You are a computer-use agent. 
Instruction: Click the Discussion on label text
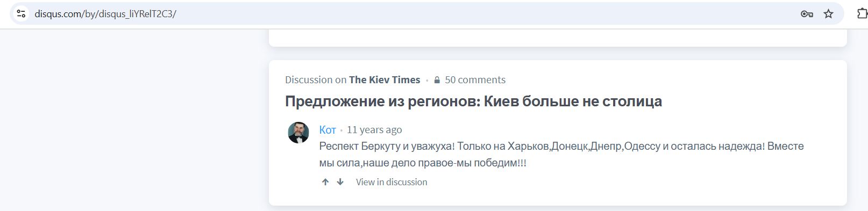pos(316,80)
